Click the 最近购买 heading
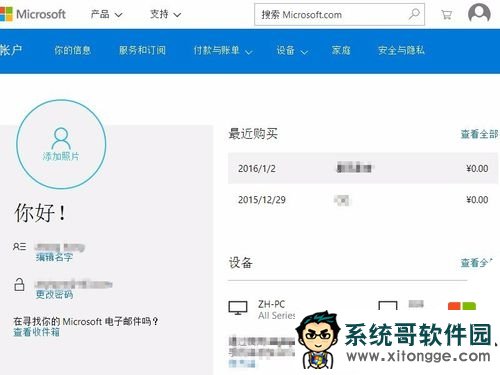Viewport: 500px width, 375px height. (x=253, y=134)
